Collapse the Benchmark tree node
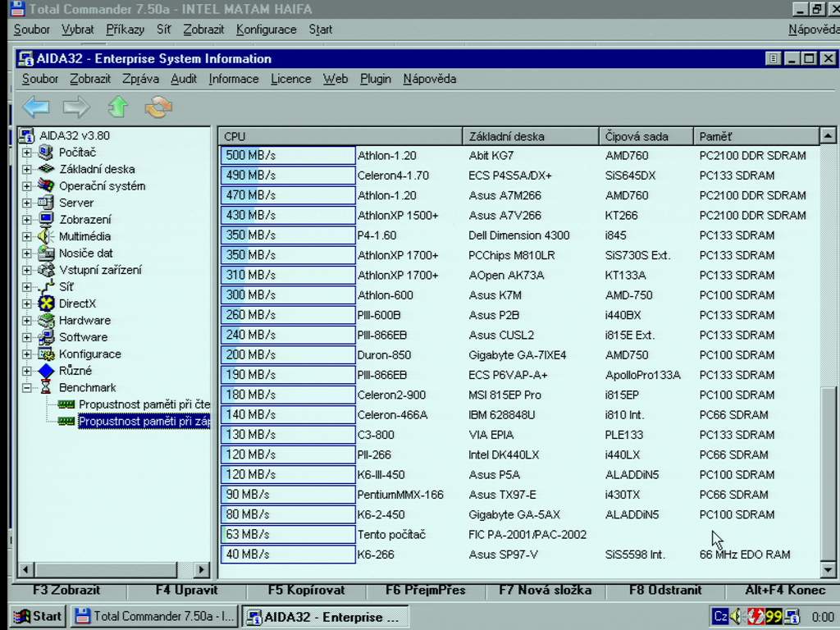840x630 pixels. (26, 388)
